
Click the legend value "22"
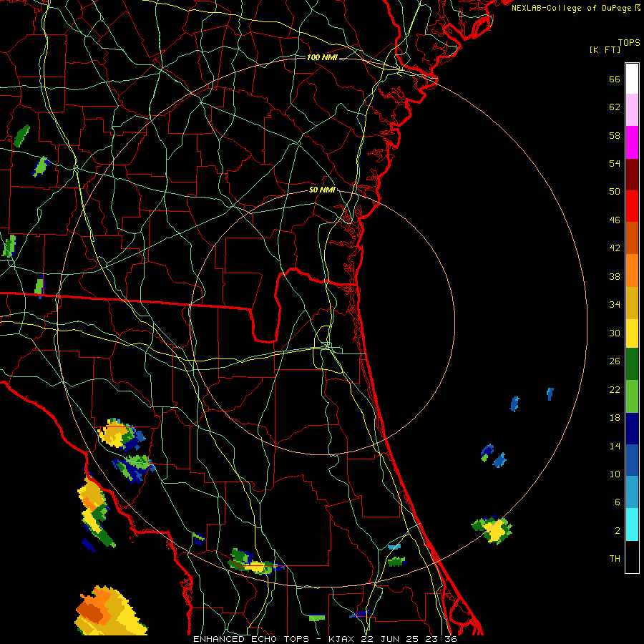click(615, 389)
